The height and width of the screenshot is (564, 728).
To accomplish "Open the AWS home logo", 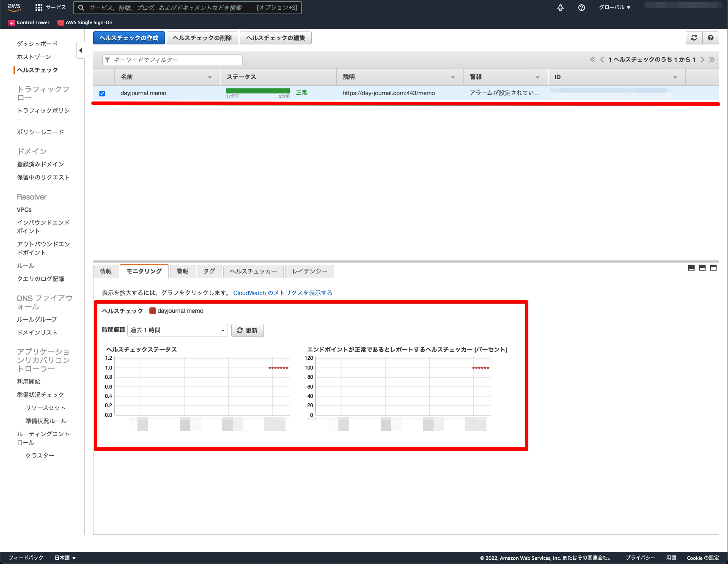I will (14, 7).
